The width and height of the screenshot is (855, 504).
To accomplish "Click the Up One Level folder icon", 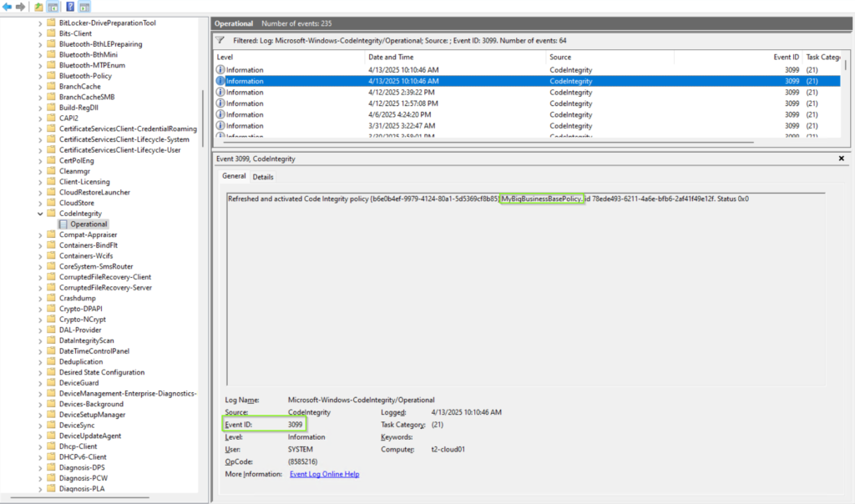I will click(38, 7).
